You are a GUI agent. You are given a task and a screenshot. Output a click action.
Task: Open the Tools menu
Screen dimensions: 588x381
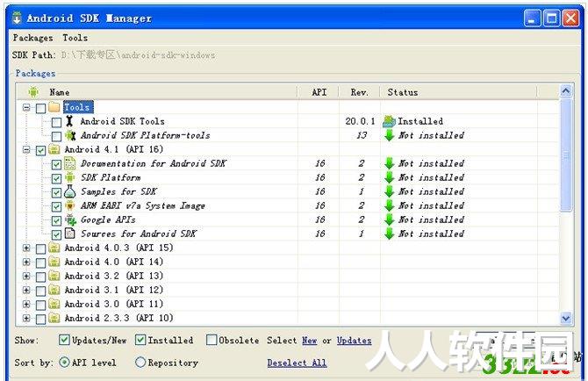tap(75, 38)
